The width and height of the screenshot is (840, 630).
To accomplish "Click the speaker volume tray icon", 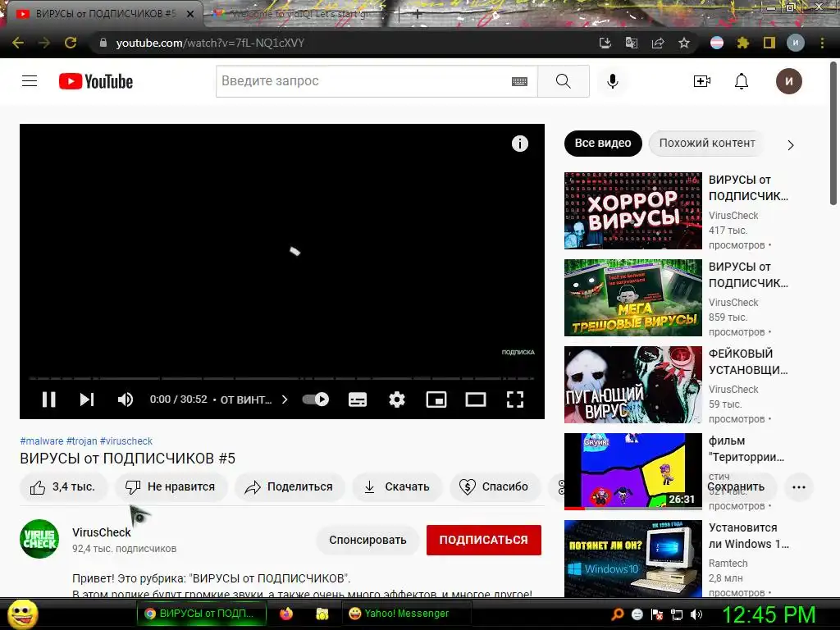I will [x=696, y=615].
